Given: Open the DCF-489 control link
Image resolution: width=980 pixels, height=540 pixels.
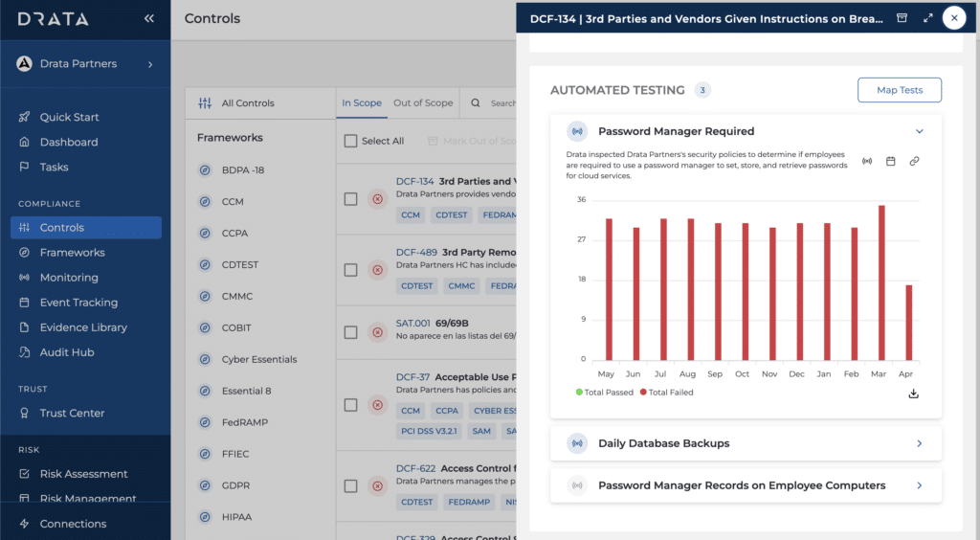Looking at the screenshot, I should point(417,253).
